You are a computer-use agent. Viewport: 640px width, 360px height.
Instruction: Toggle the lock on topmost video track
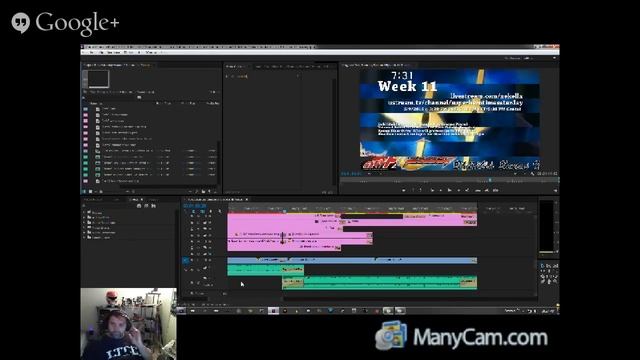point(192,217)
